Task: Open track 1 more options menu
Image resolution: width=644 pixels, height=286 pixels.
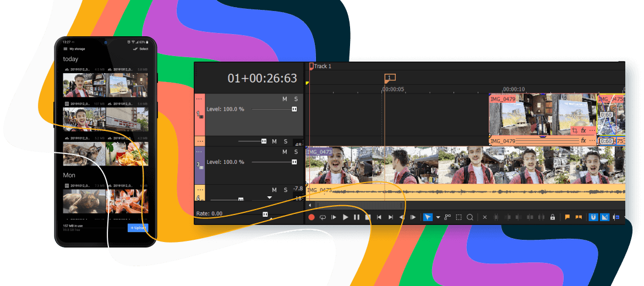Action: coord(199,98)
